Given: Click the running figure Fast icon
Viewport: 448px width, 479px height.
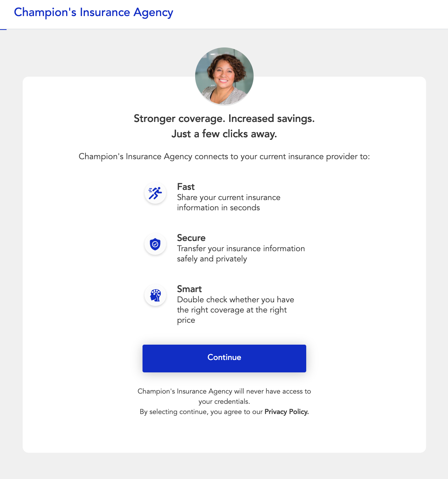Looking at the screenshot, I should [x=155, y=193].
